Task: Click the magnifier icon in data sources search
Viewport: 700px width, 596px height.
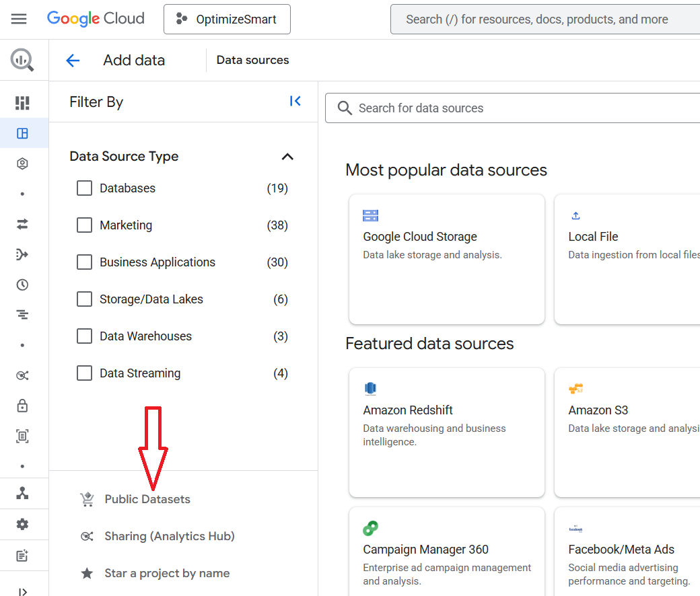Action: [x=345, y=108]
